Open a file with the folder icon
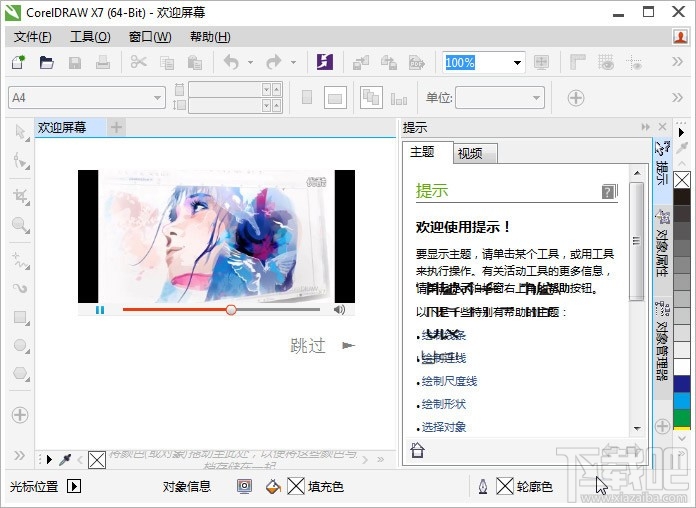696x508 pixels. [46, 62]
